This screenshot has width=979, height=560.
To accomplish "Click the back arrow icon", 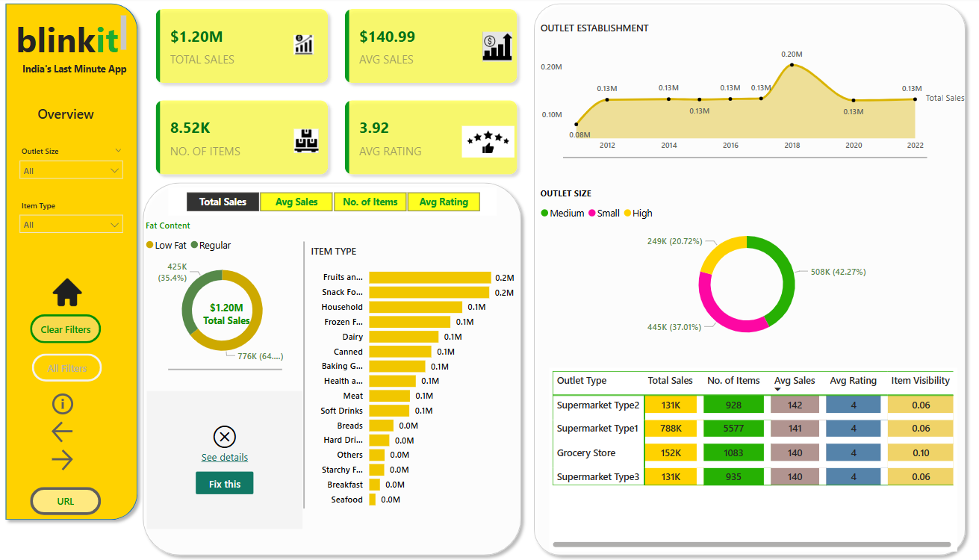I will coord(63,432).
